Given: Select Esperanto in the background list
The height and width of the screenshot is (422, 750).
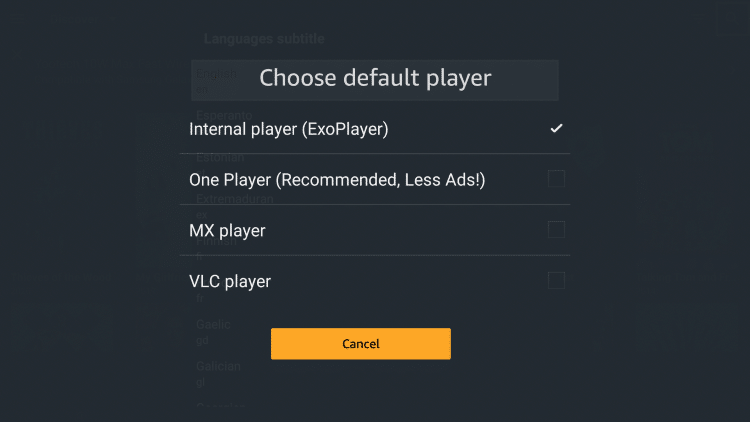Looking at the screenshot, I should pos(224,115).
